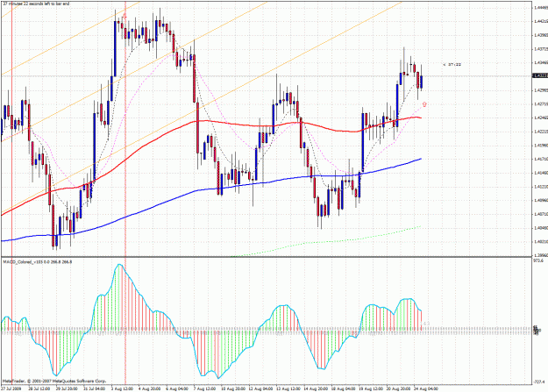Screen dimensions: 548x392
Task: Click the '< 37:22' bar timer label
Action: coord(452,64)
